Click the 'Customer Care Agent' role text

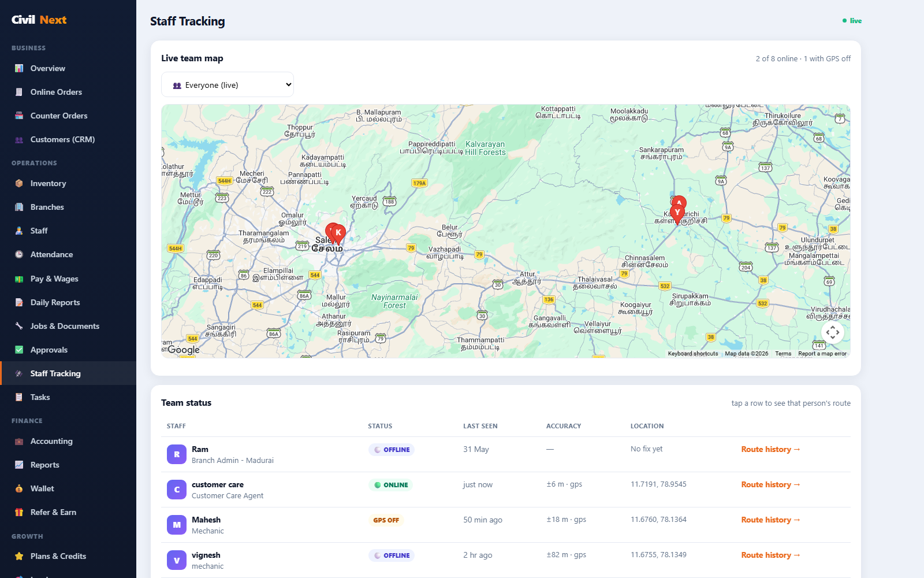tap(228, 496)
